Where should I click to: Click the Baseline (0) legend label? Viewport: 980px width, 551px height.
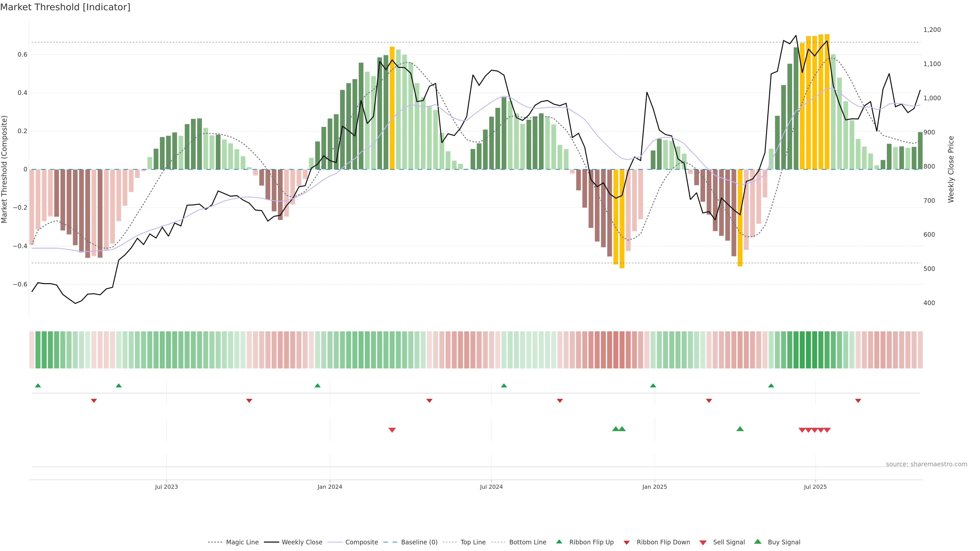419,542
